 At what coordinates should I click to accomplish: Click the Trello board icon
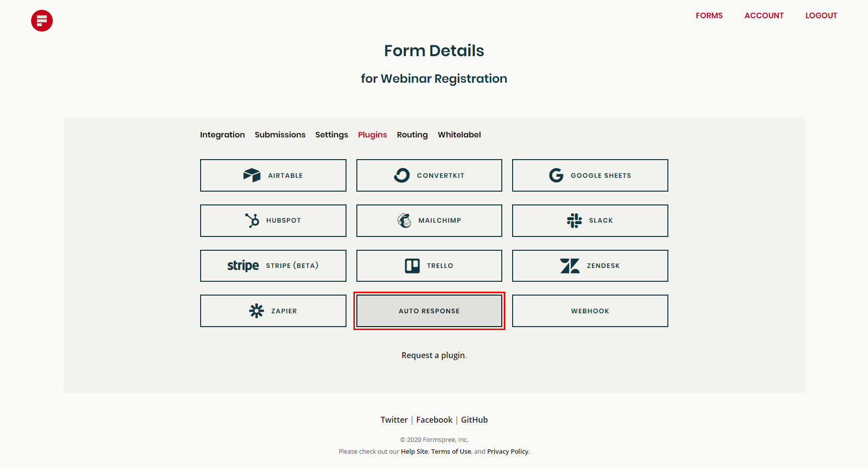(x=413, y=266)
